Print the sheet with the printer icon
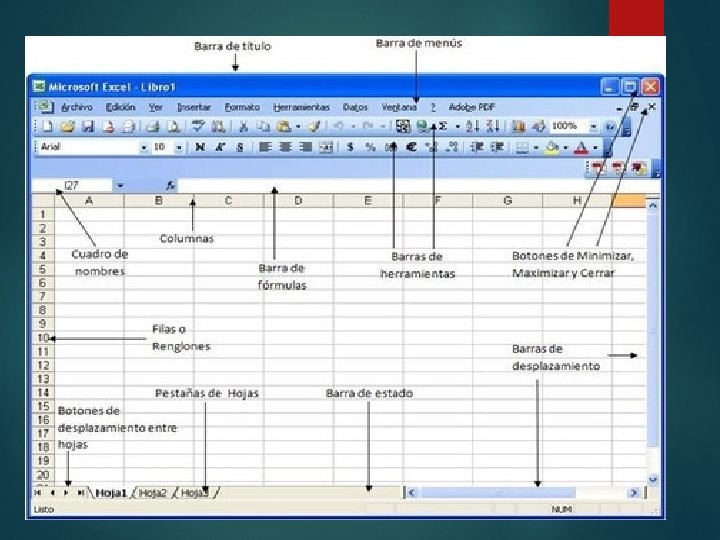The width and height of the screenshot is (720, 540). [x=152, y=126]
